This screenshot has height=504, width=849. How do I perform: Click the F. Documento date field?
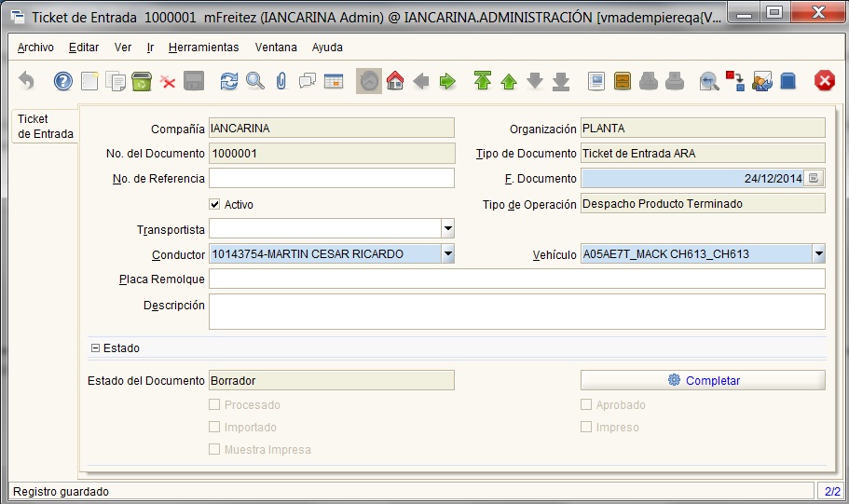point(693,178)
